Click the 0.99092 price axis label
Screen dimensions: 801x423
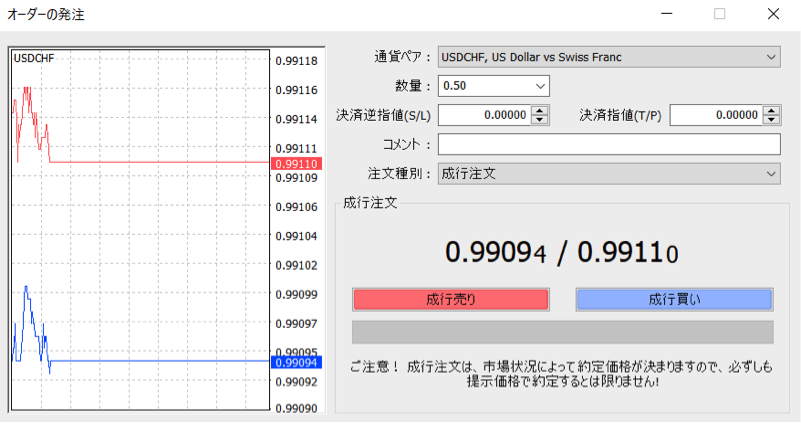pos(296,382)
